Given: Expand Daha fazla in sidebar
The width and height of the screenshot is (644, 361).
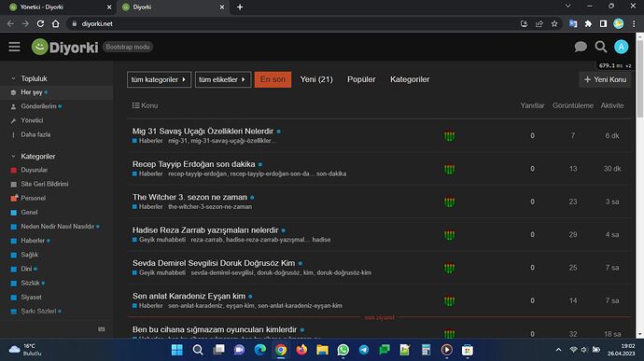Looking at the screenshot, I should point(35,134).
